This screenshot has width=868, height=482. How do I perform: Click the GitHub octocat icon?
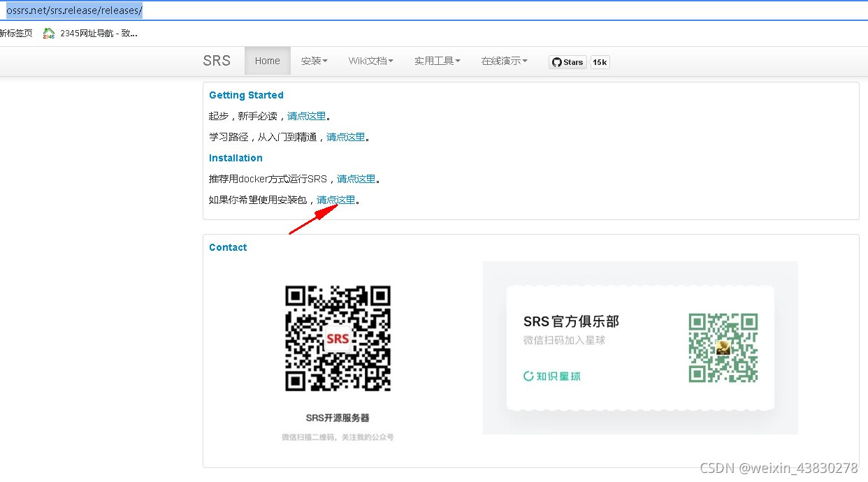557,62
